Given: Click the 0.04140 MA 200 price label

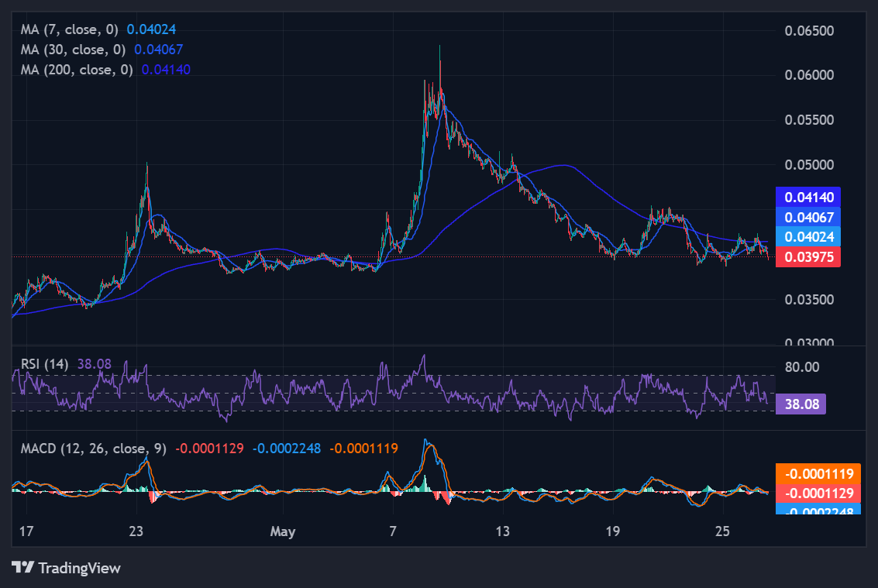Looking at the screenshot, I should 808,197.
